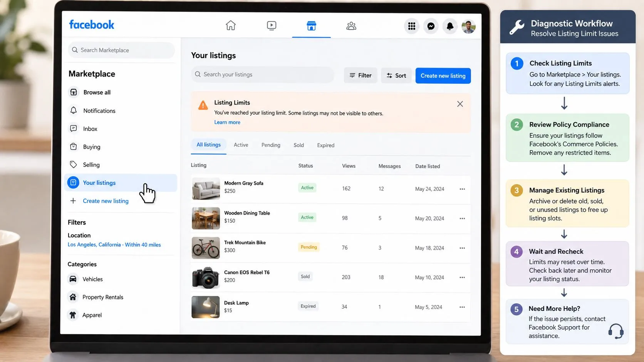This screenshot has height=362, width=644.
Task: Open the Desk Lamp thumbnail
Action: 206,307
